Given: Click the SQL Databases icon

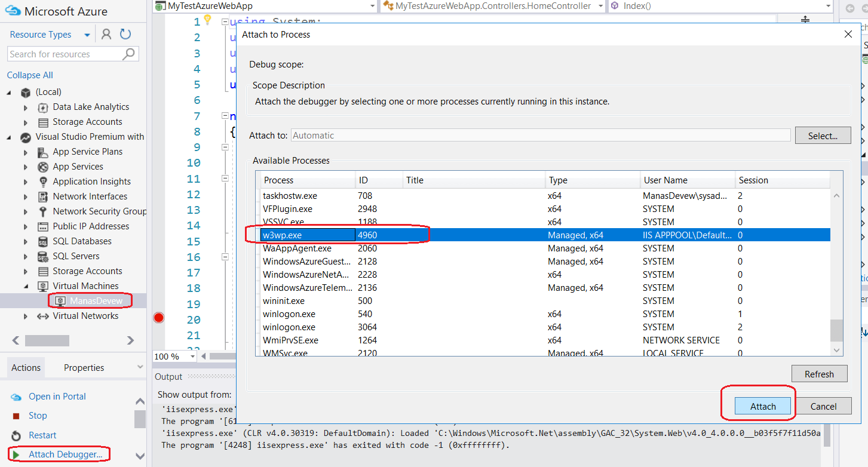Looking at the screenshot, I should pyautogui.click(x=42, y=241).
